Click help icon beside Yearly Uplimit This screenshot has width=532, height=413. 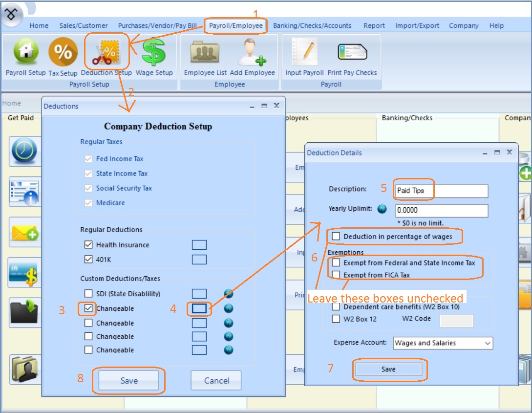pos(382,209)
